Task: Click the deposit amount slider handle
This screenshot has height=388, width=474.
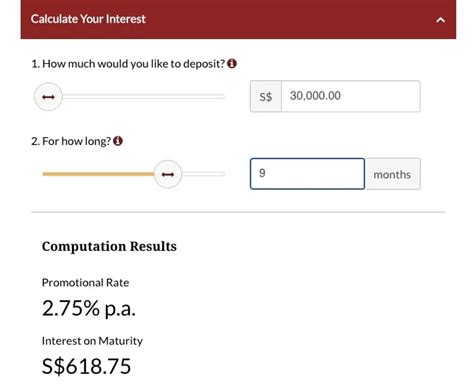Action: [48, 97]
